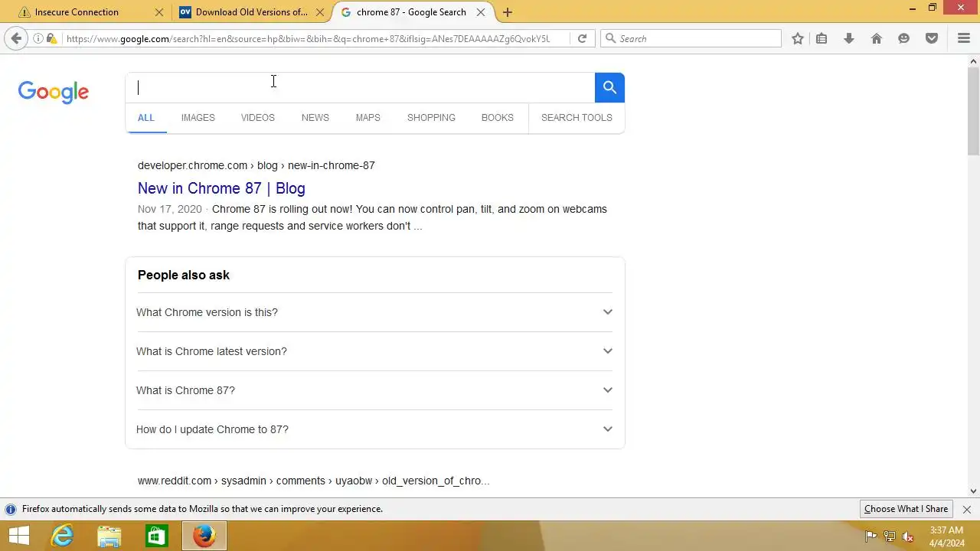Switch to Download Old Versions tab
Viewport: 980px width, 551px height.
251,12
